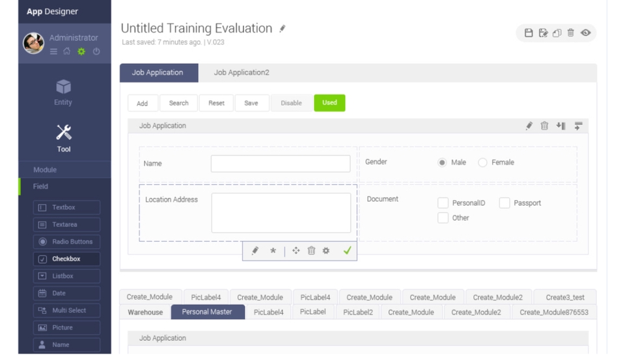Select the Male radio button
Screen dimensions: 625x364
441,163
